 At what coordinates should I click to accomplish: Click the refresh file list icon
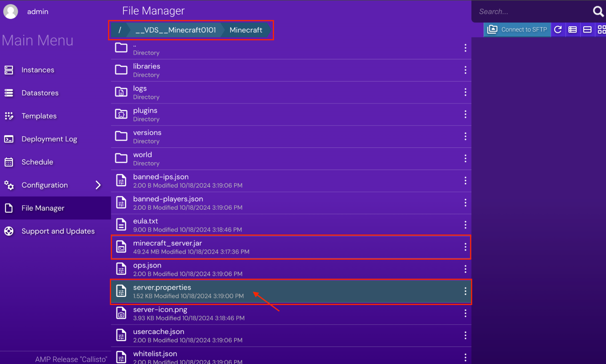pyautogui.click(x=558, y=30)
